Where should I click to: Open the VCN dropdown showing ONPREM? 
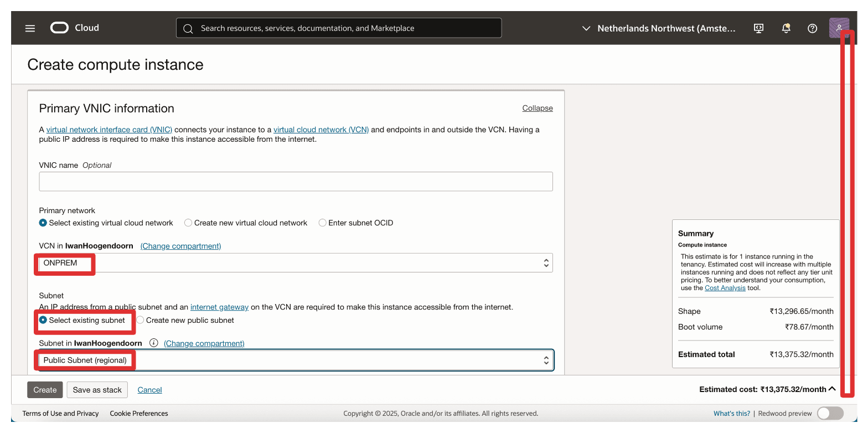296,263
